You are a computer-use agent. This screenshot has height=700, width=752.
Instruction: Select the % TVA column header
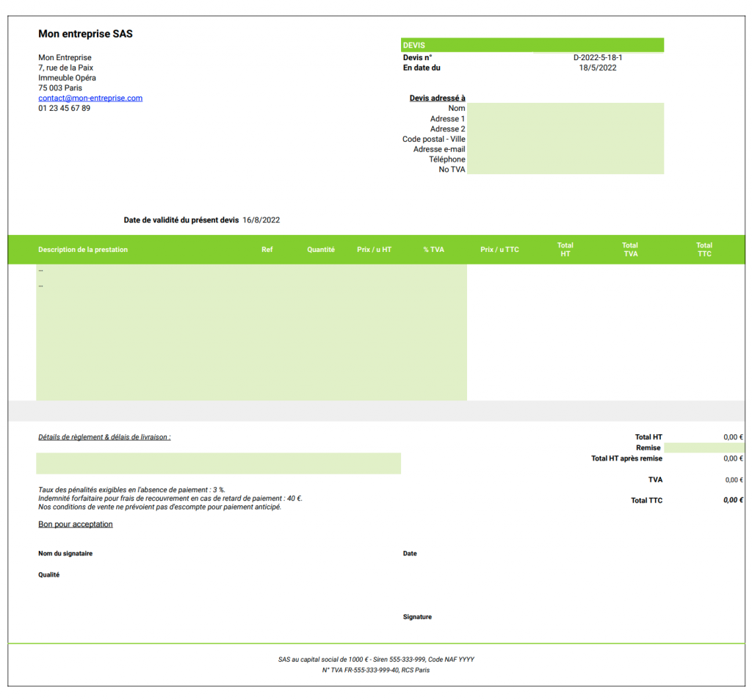coord(433,250)
